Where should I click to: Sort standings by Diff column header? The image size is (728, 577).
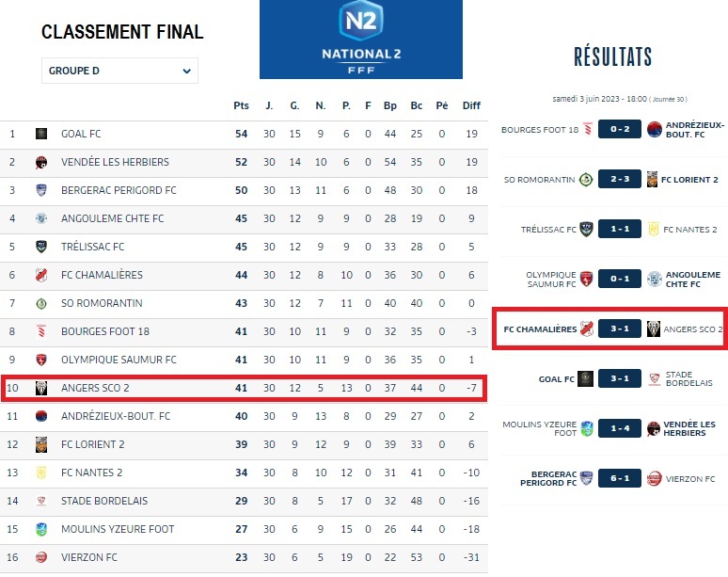[x=471, y=105]
